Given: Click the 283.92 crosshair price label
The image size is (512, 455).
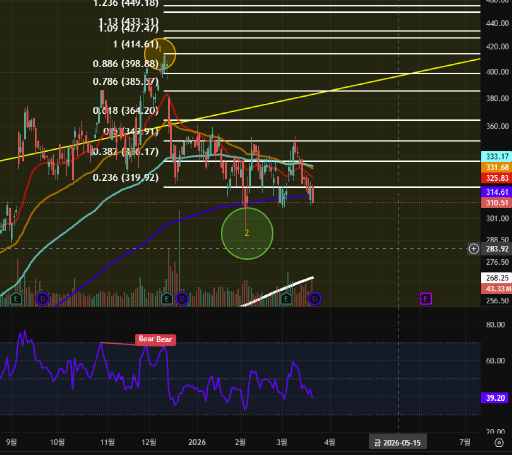Looking at the screenshot, I should [x=497, y=249].
